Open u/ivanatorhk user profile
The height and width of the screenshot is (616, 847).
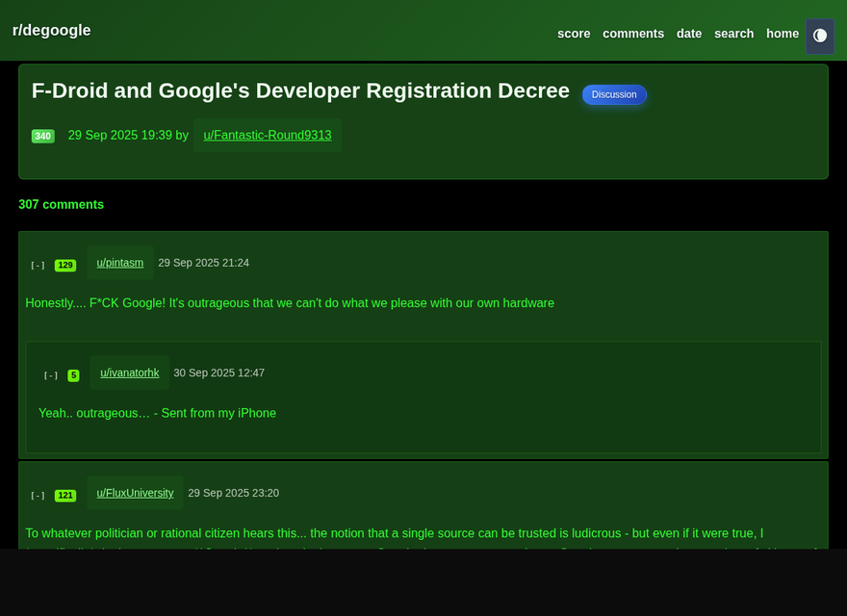click(130, 372)
